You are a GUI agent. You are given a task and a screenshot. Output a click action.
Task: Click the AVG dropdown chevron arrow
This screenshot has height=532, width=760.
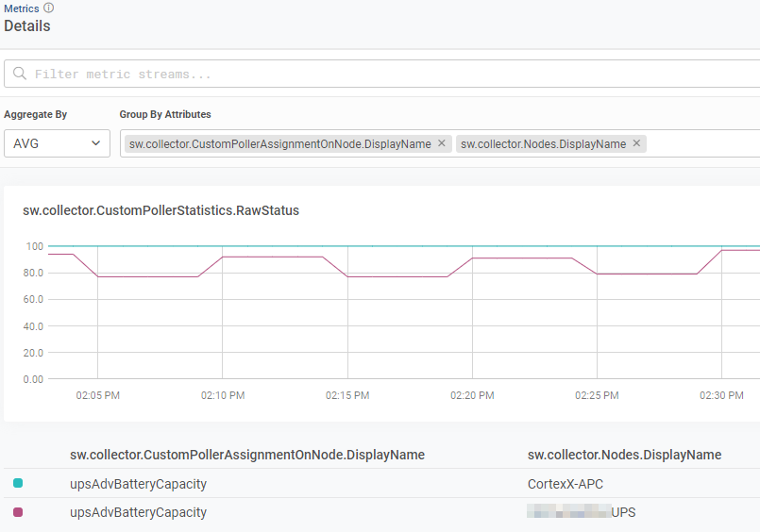[95, 143]
